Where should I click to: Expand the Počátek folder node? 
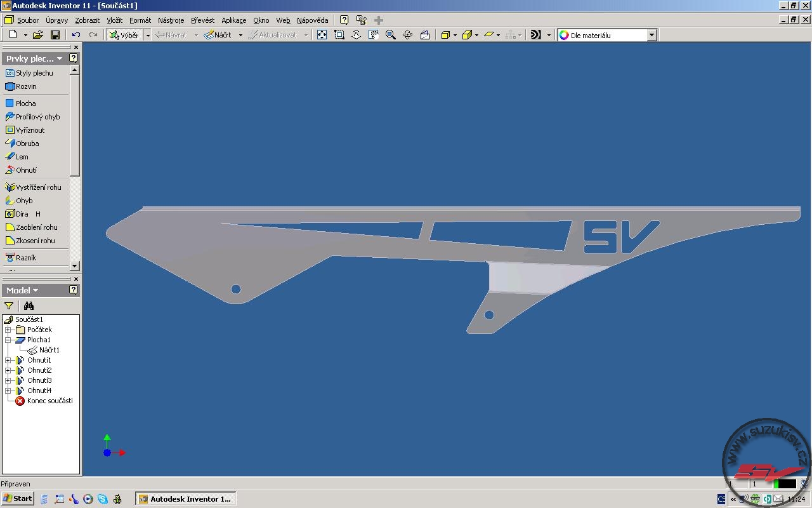pyautogui.click(x=8, y=330)
